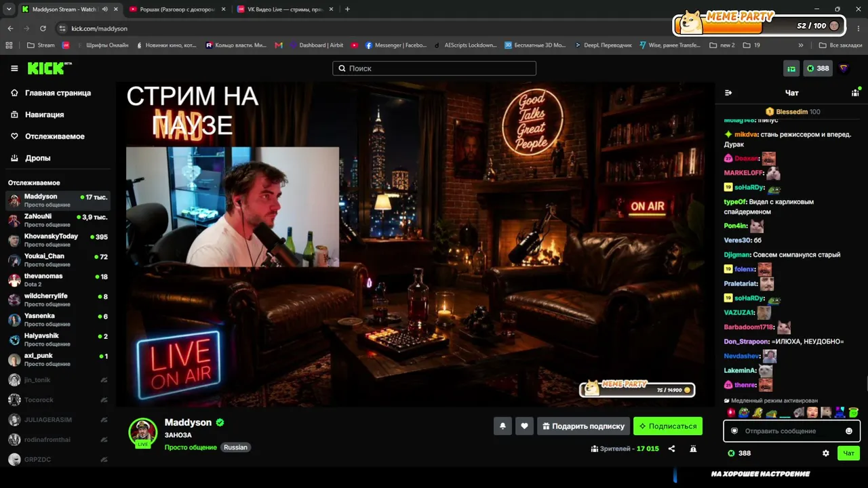868x488 pixels.
Task: Open the 388 points balance in header
Action: (x=817, y=68)
